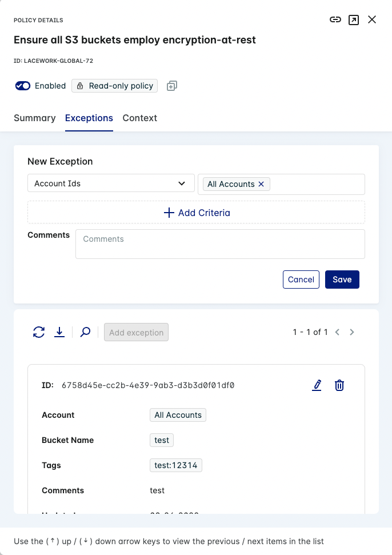Open policy in new window icon
Screen dimensions: 392x555
pos(354,20)
